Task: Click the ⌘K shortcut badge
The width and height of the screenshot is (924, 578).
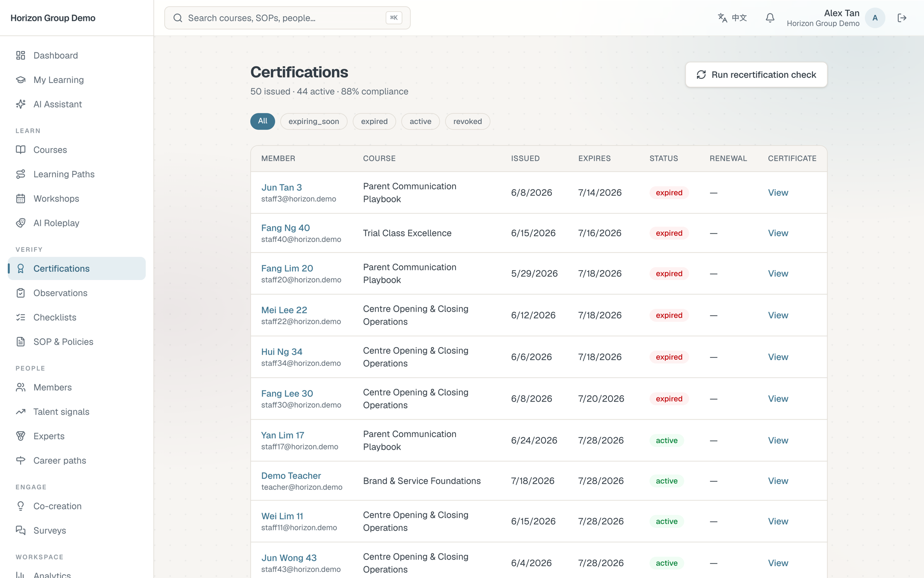Action: point(394,18)
